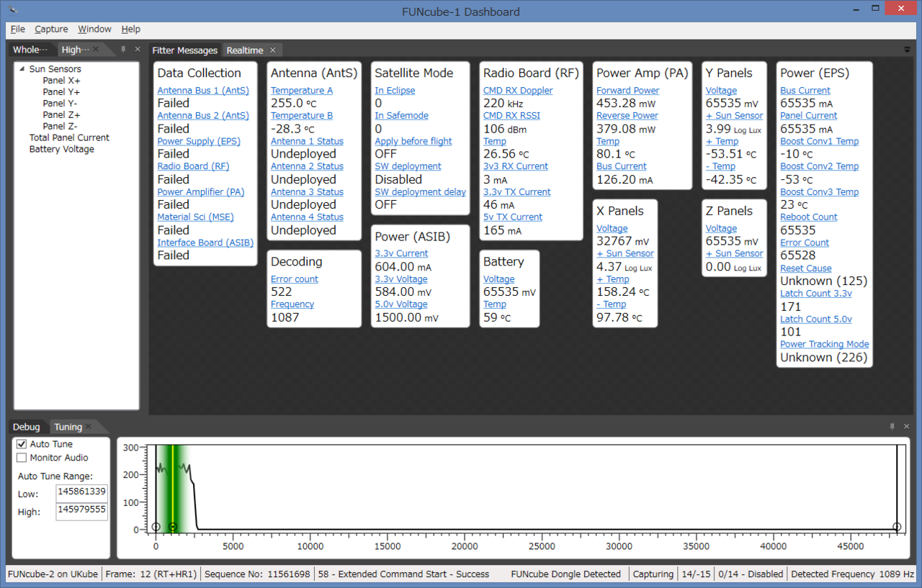Select the High··· tab
The width and height of the screenshot is (922, 588).
(76, 50)
